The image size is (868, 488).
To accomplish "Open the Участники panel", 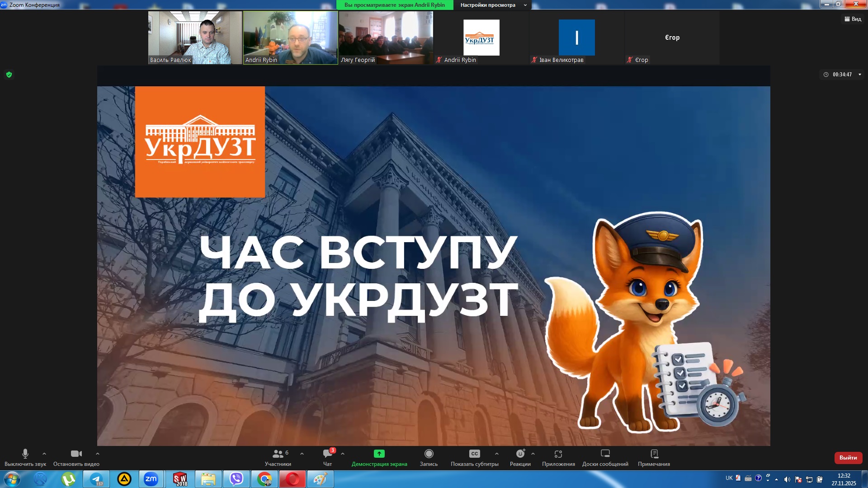I will point(279,456).
